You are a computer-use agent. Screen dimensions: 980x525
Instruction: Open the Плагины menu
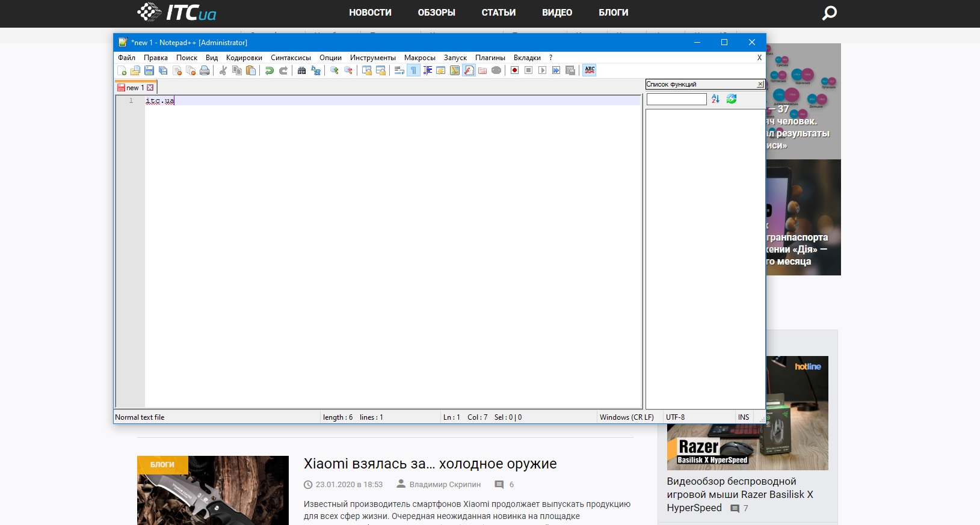(490, 58)
